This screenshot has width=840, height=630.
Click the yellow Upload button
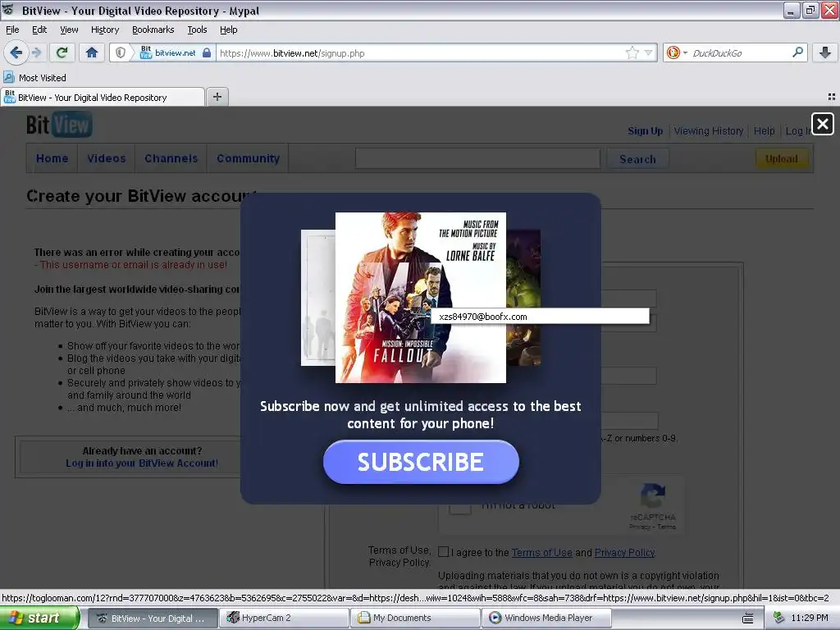click(782, 158)
